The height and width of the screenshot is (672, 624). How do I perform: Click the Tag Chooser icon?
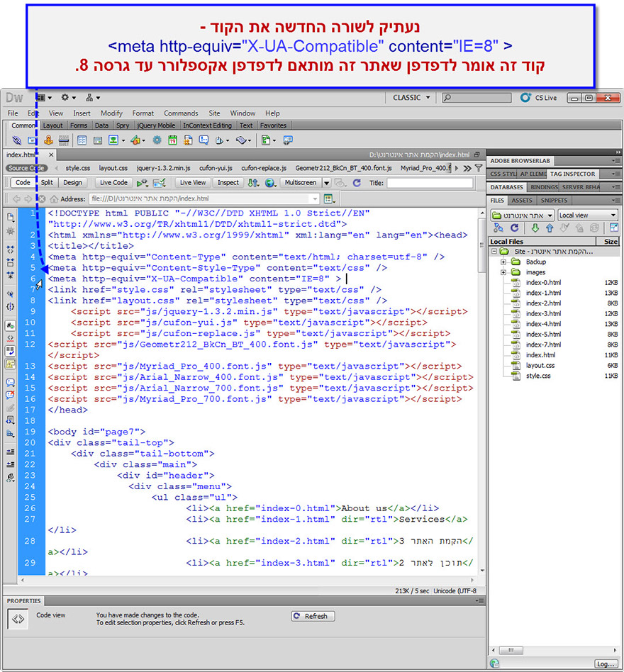288,140
